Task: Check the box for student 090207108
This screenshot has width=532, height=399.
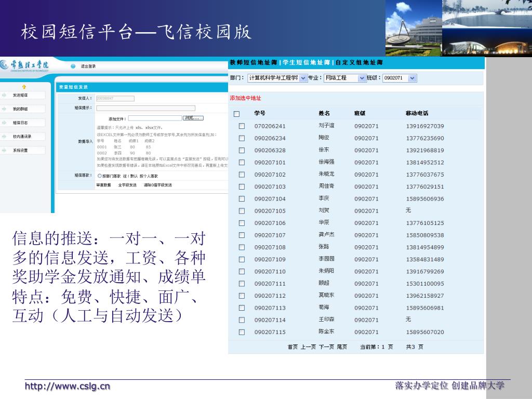Action: (242, 247)
